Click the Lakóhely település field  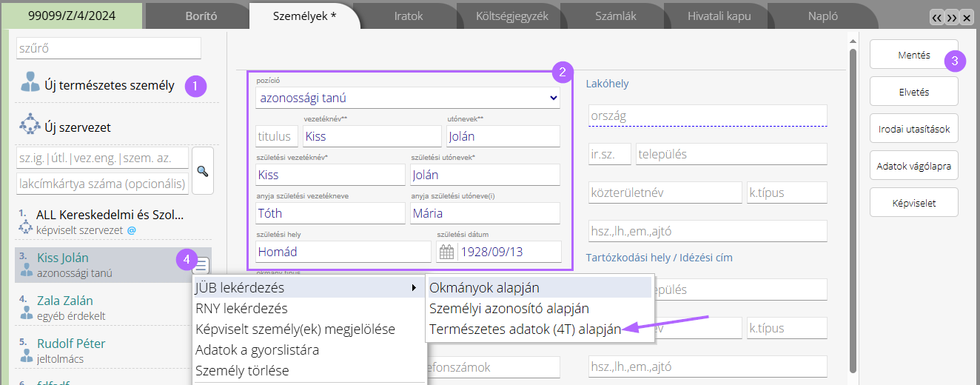click(x=731, y=154)
